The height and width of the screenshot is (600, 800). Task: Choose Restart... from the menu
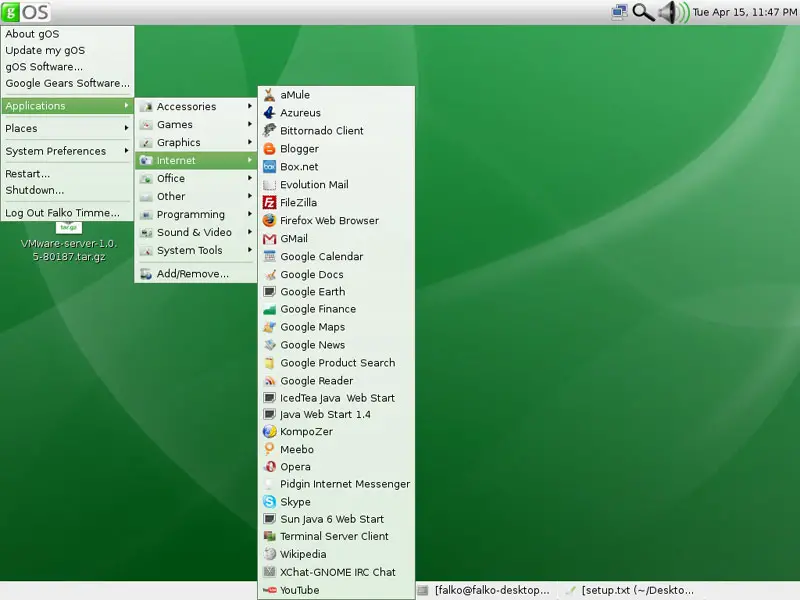(x=67, y=173)
